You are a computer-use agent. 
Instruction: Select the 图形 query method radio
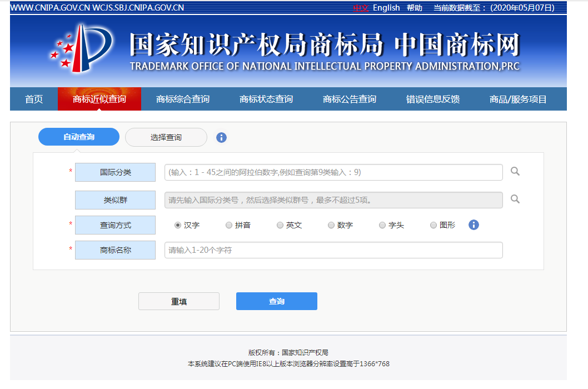point(433,225)
